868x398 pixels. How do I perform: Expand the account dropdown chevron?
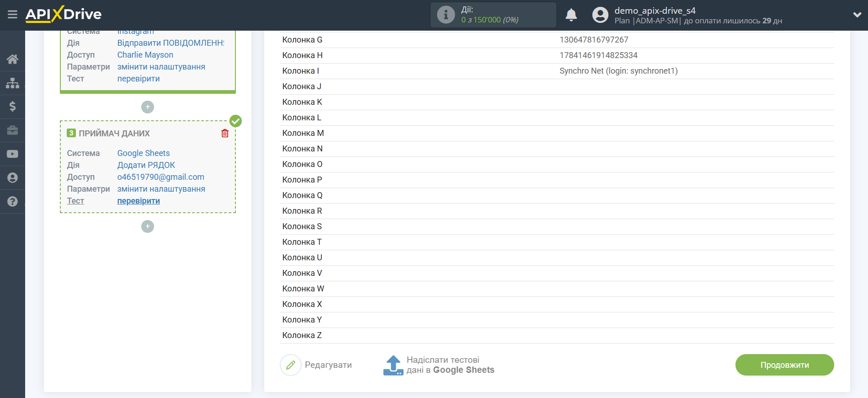857,15
